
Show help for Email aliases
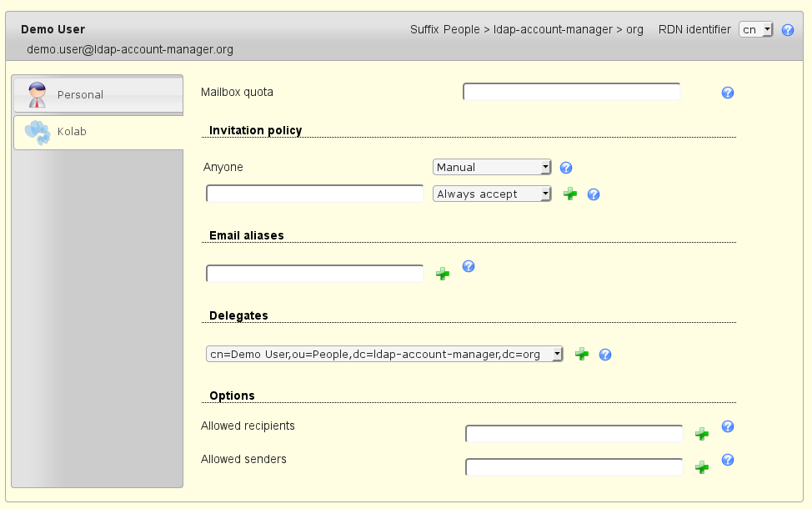click(469, 266)
